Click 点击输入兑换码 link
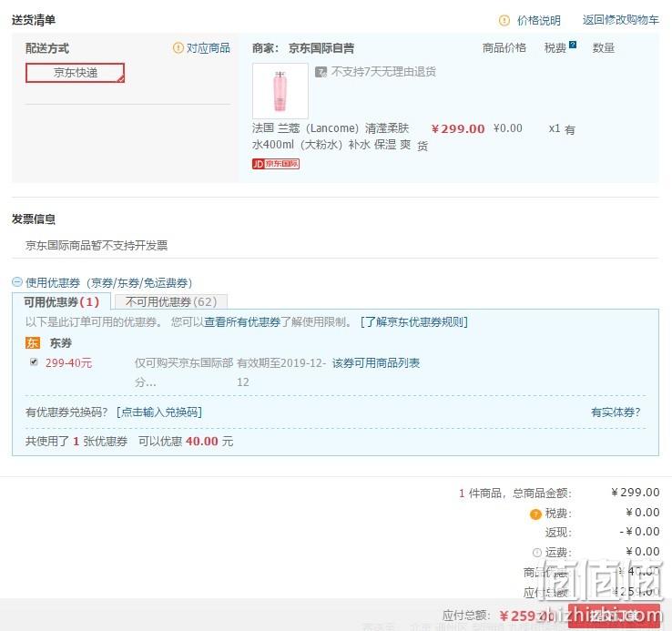 (159, 412)
